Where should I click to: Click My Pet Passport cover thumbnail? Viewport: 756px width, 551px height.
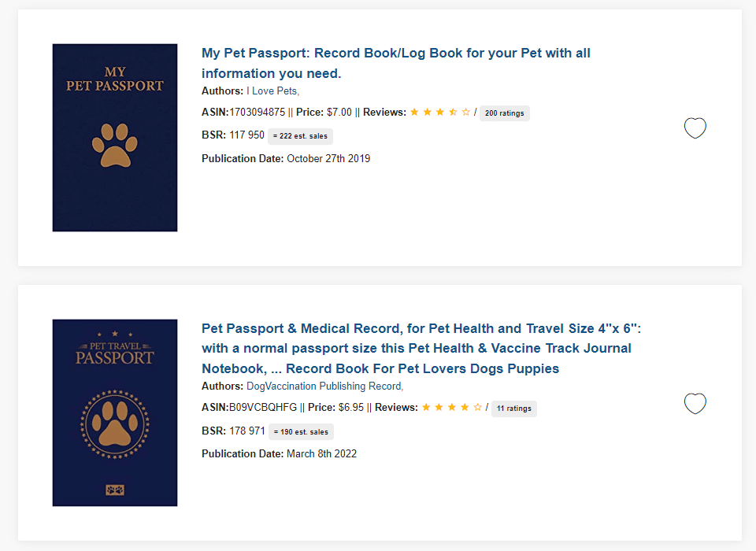click(115, 138)
